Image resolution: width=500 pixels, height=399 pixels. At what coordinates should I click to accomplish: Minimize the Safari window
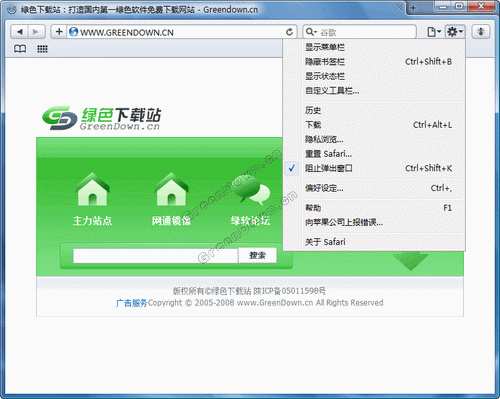pos(443,6)
